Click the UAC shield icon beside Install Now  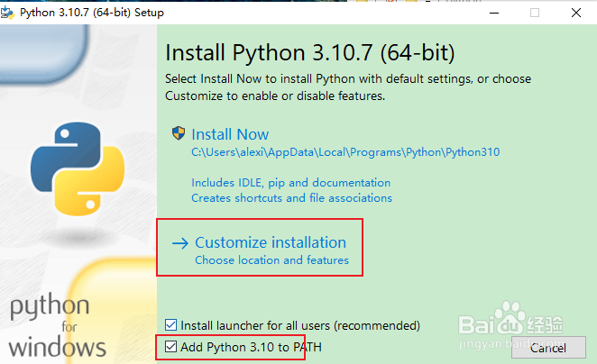point(179,133)
